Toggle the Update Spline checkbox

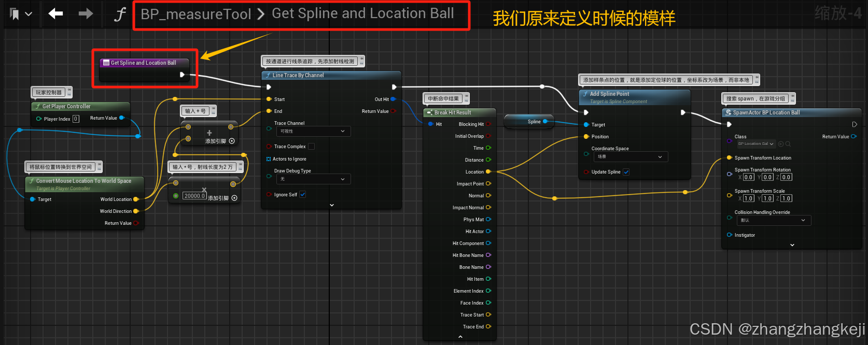tap(626, 172)
